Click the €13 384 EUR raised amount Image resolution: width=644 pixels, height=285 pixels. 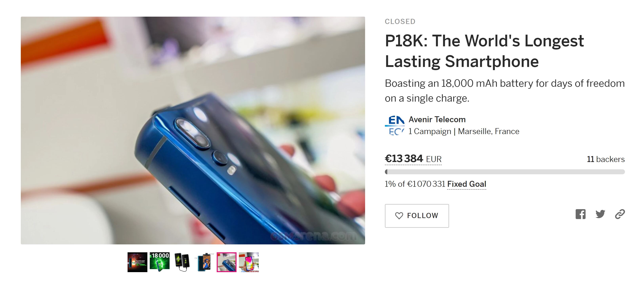413,159
